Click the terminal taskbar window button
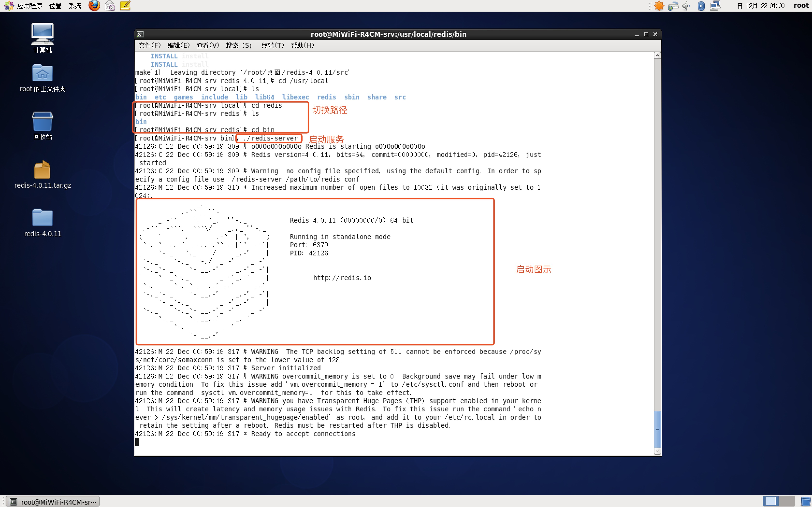Screen dimensions: 812x507 (54, 502)
